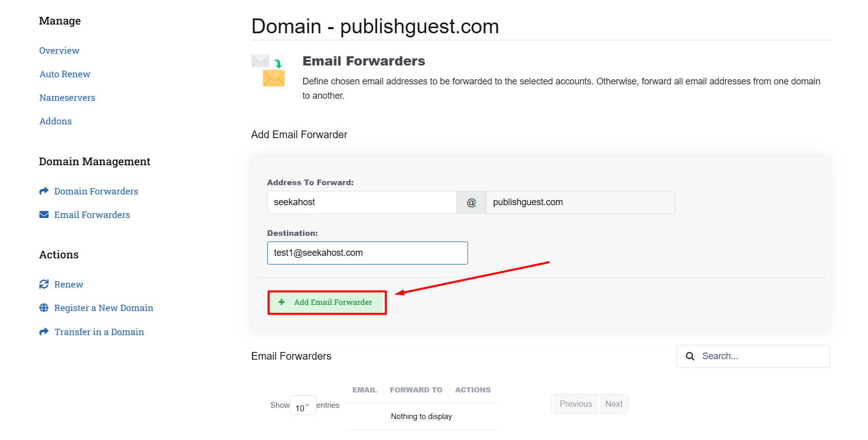
Task: Sort by EMAIL column header
Action: (364, 390)
